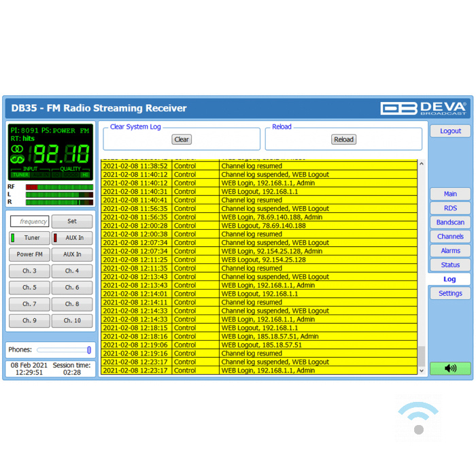The width and height of the screenshot is (476, 476).
Task: Click the log scrollbar thumb
Action: [422, 356]
